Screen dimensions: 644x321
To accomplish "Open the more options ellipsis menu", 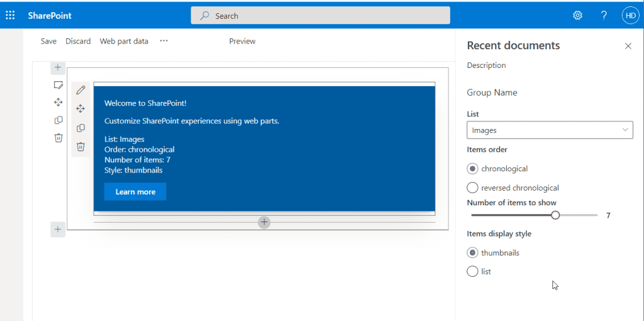I will pyautogui.click(x=164, y=41).
